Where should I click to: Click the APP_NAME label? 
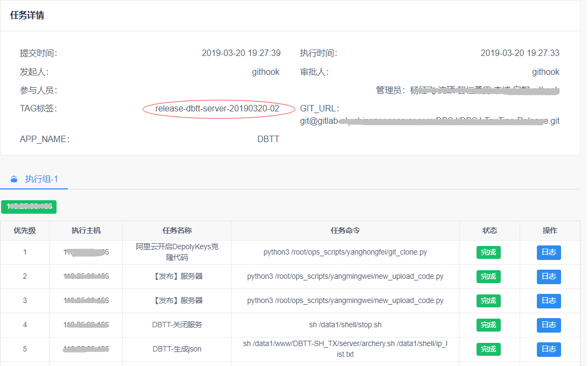click(45, 139)
